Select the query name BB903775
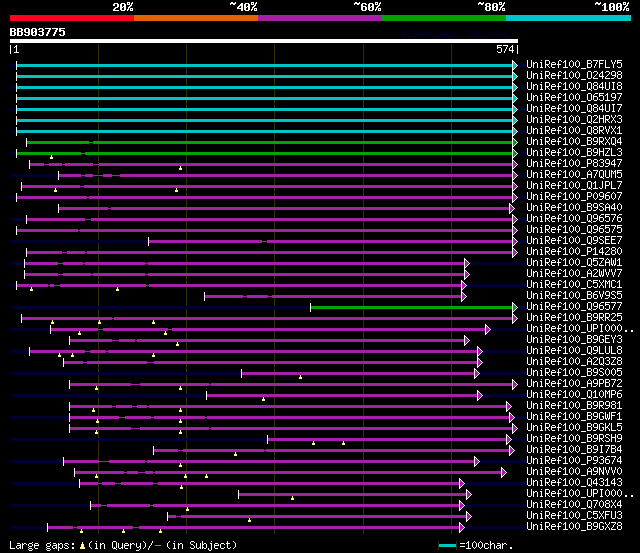640x553 pixels. point(38,32)
